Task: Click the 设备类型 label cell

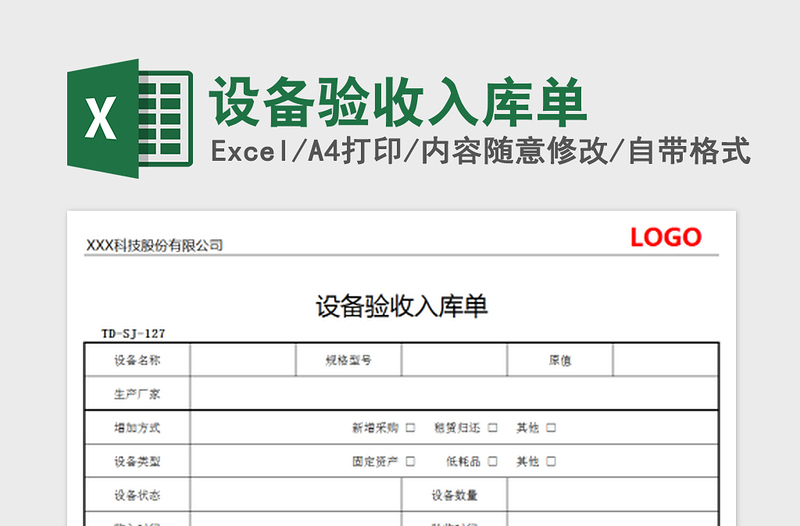Action: (137, 461)
